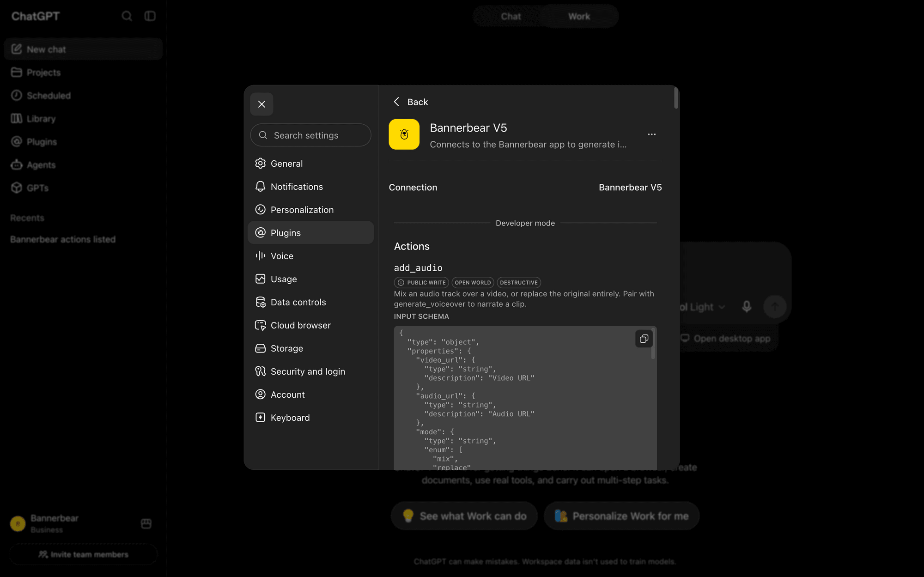Image resolution: width=924 pixels, height=577 pixels.
Task: Click the OPEN WORLD tag
Action: (x=473, y=283)
